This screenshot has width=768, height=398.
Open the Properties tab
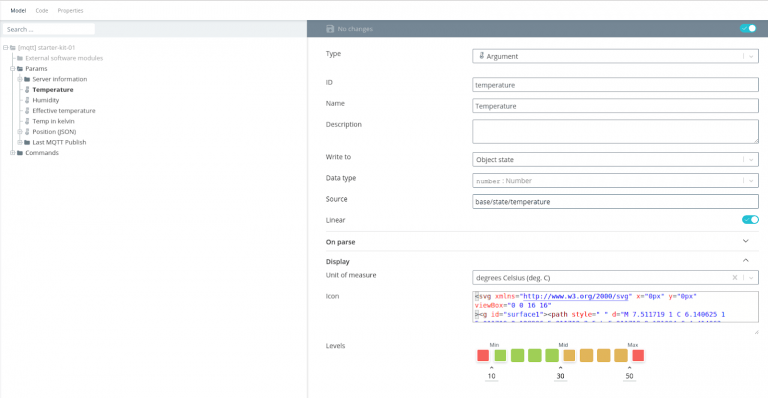point(70,10)
